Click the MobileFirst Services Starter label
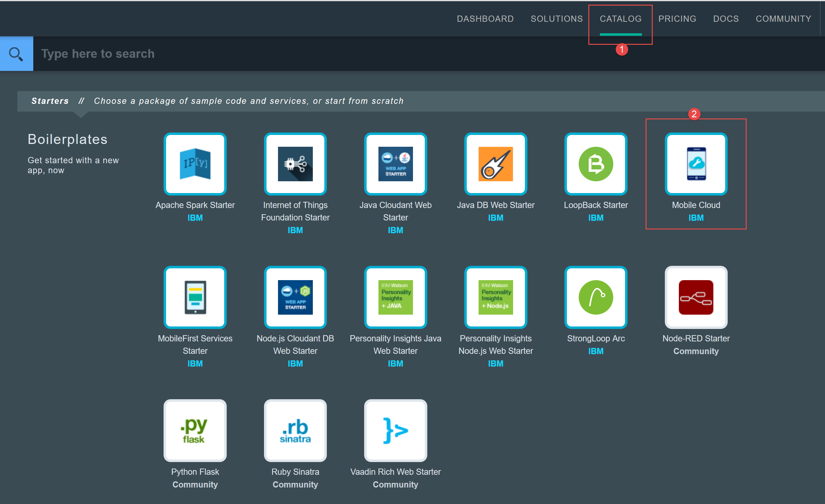The image size is (825, 504). click(x=195, y=344)
